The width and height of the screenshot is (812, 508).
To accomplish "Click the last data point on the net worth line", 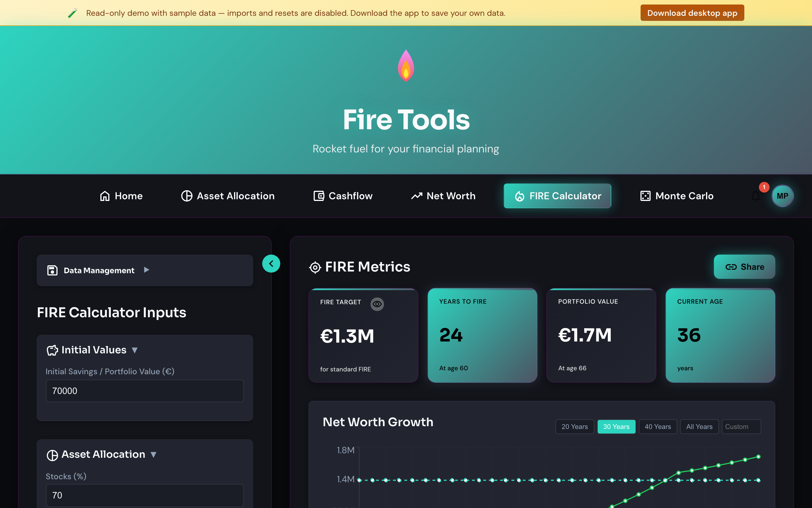I will tap(758, 457).
